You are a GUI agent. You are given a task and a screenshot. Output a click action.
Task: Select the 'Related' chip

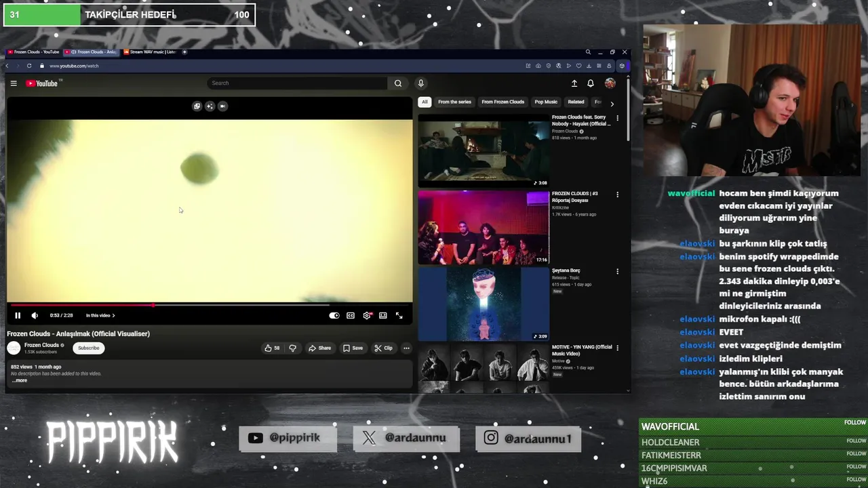[576, 102]
